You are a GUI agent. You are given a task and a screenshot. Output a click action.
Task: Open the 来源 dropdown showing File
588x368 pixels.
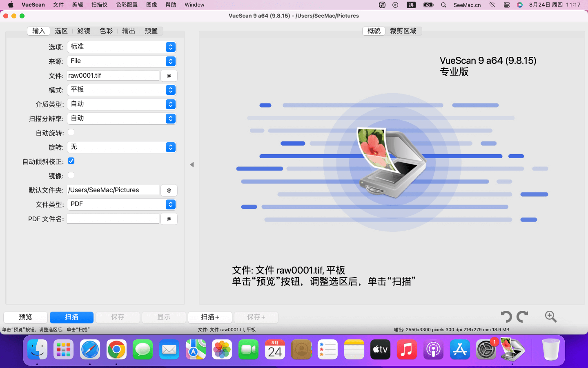point(121,61)
